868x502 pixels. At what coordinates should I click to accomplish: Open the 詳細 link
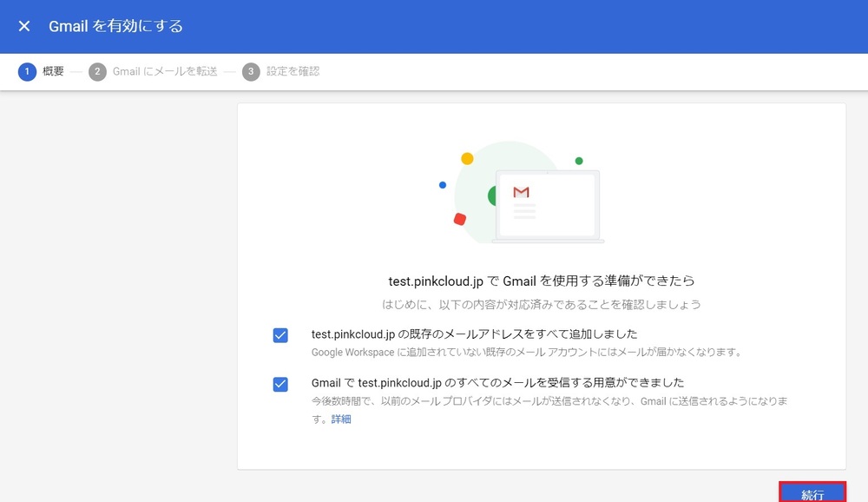(341, 419)
